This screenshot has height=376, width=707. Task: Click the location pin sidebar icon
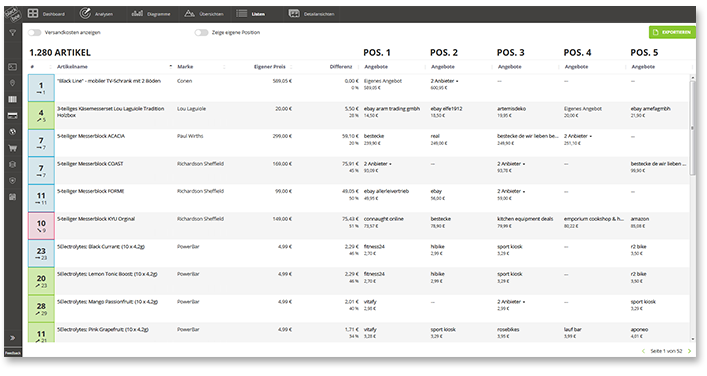(13, 83)
